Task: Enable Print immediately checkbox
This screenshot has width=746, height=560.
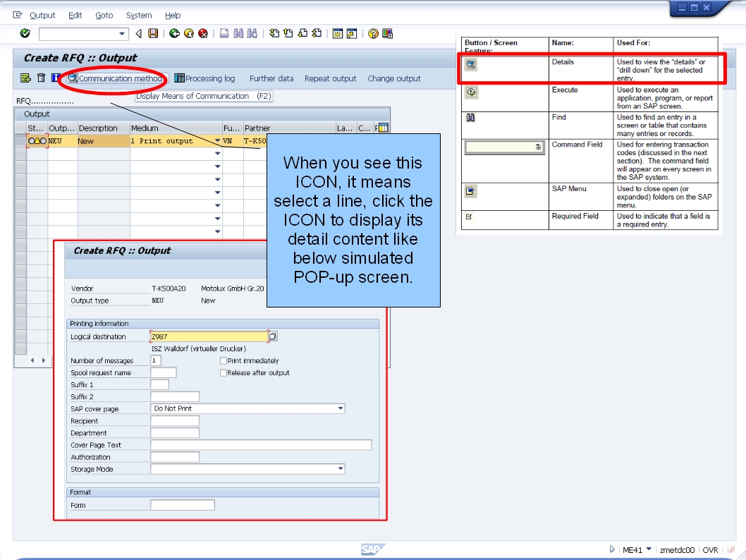Action: [224, 360]
